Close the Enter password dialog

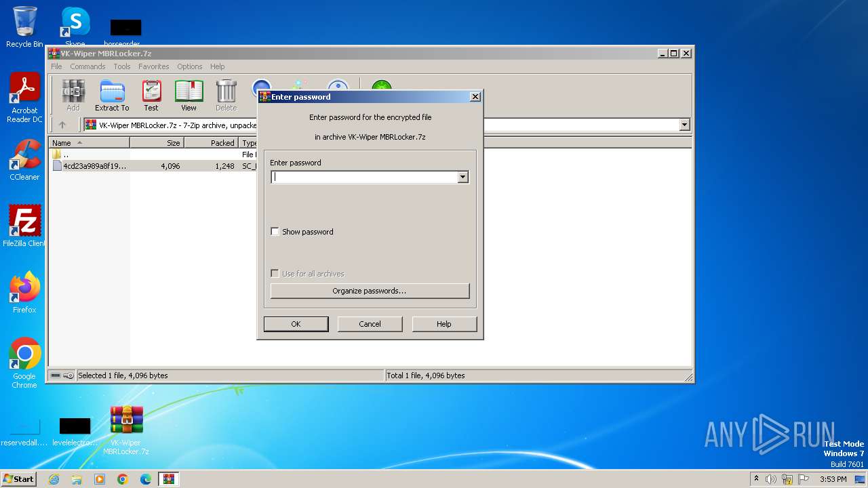(x=475, y=96)
